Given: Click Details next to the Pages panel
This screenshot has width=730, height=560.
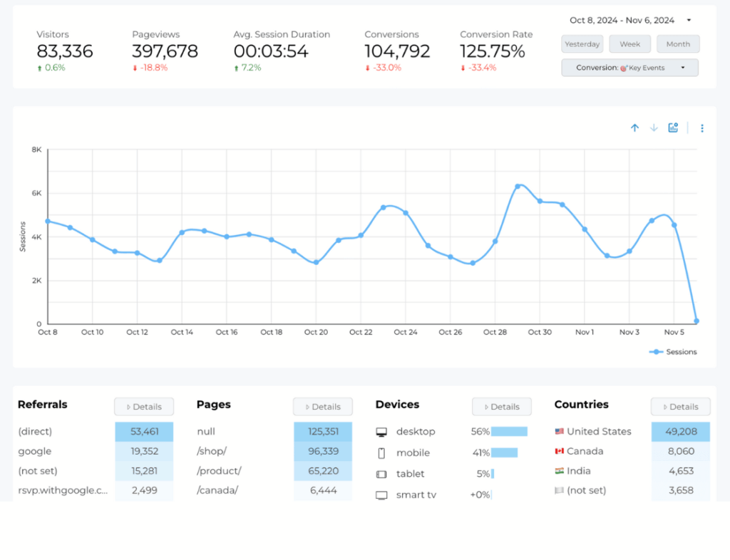Looking at the screenshot, I should pos(322,406).
